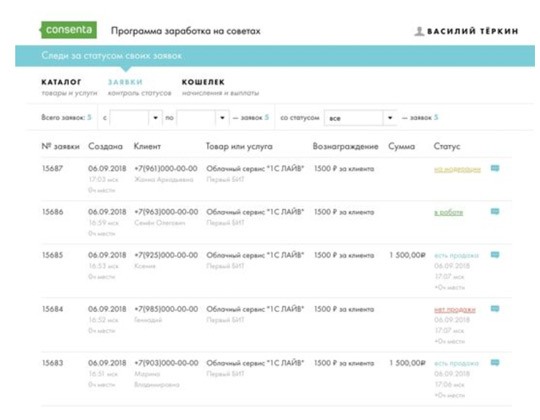Click the Всего заявок total count
This screenshot has width=540, height=420.
pos(89,117)
